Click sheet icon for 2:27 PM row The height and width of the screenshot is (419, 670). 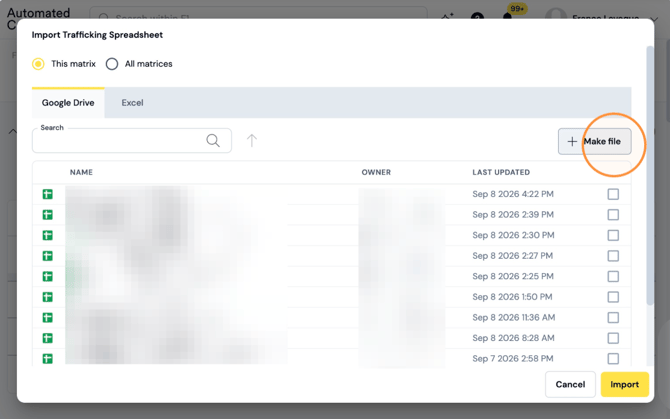(x=47, y=256)
